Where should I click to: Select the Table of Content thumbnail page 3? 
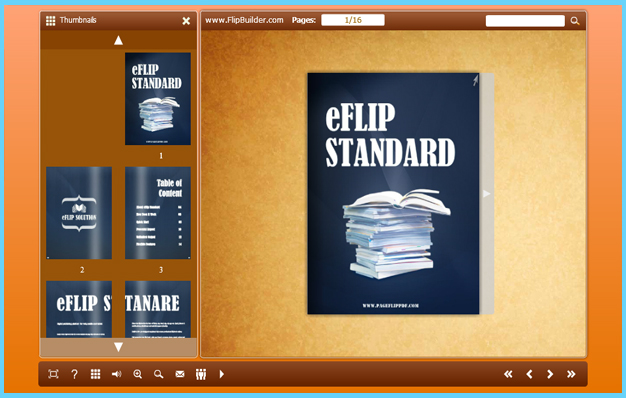click(x=158, y=213)
